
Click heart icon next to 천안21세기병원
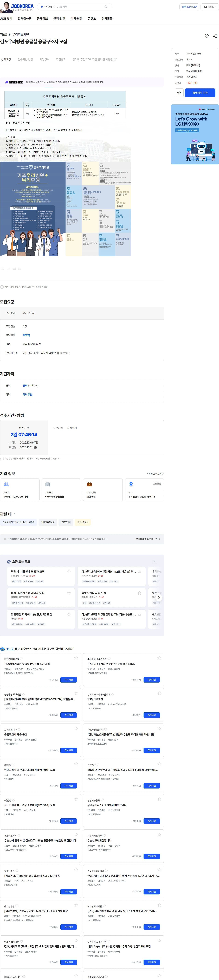[x=22, y=659]
